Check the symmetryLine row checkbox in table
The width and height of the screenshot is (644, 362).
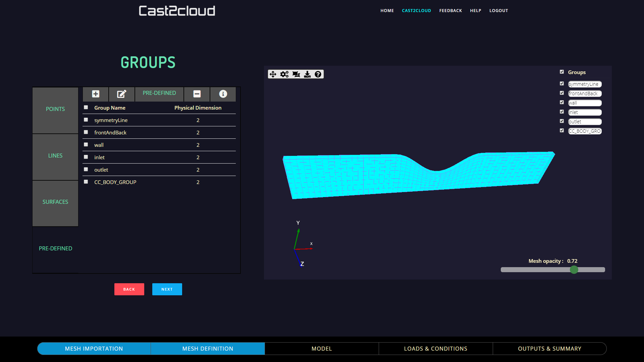point(86,120)
